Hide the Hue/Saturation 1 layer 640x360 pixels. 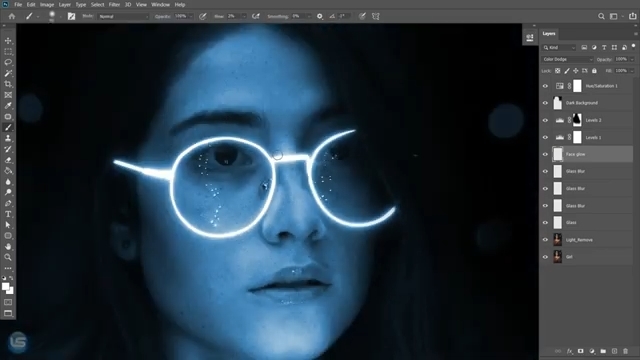point(545,86)
